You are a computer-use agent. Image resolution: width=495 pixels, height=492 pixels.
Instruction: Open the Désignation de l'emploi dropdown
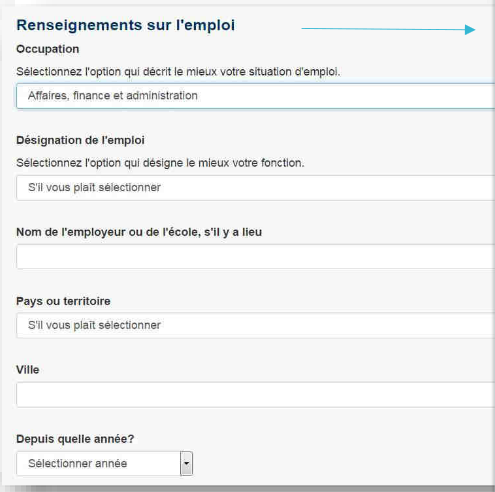click(x=256, y=188)
